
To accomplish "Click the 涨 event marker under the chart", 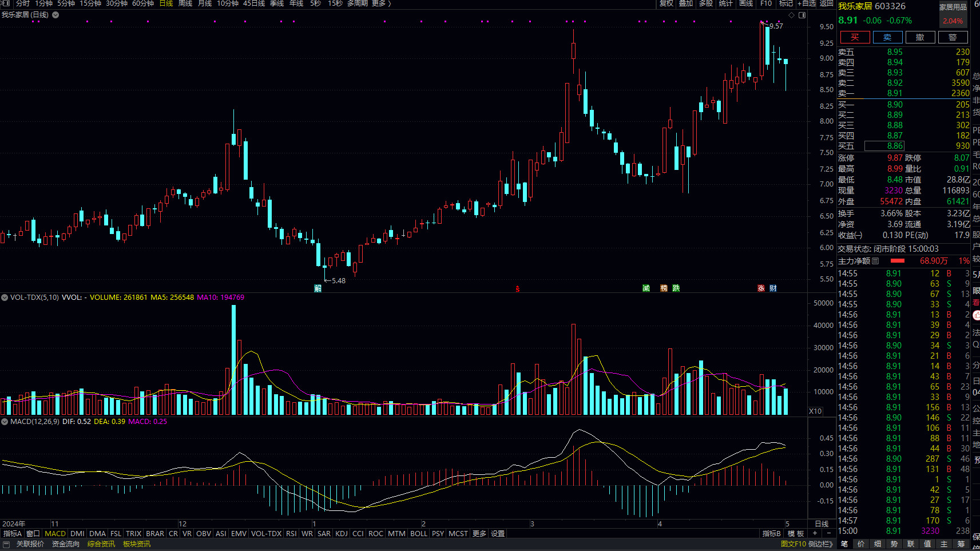I will pyautogui.click(x=761, y=288).
